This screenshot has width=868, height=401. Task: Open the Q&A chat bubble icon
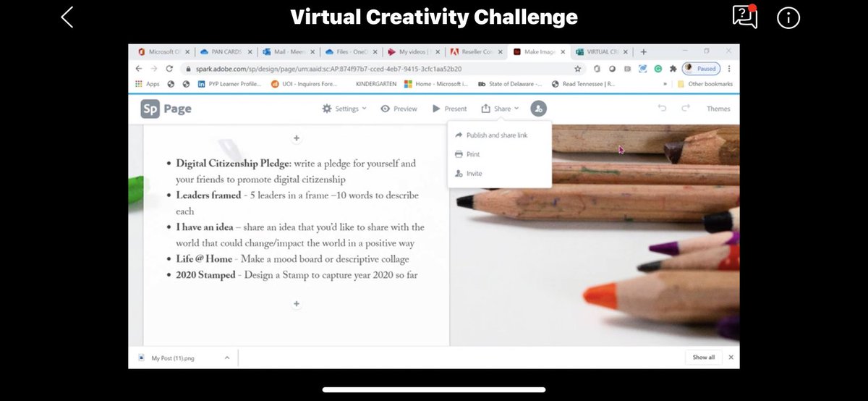click(745, 16)
